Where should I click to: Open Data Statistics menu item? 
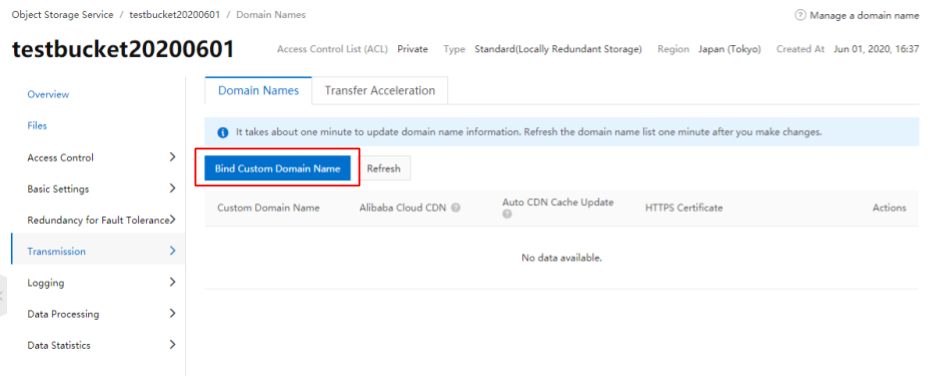tap(59, 345)
